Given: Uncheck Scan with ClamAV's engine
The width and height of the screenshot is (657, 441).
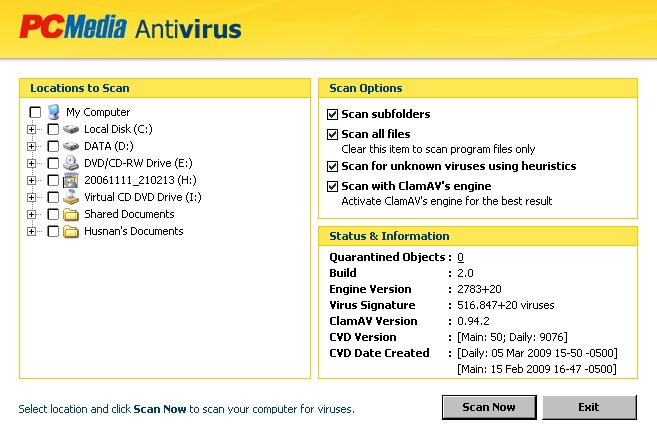Looking at the screenshot, I should pyautogui.click(x=332, y=186).
